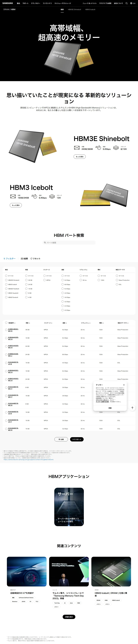Open the クッキーに関する方針 link
This screenshot has width=138, height=644.
102,402
